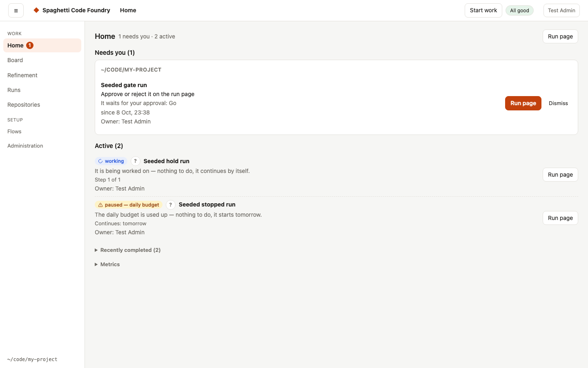Click the Spaghetti Code Foundry title
This screenshot has height=368, width=588.
[x=76, y=10]
